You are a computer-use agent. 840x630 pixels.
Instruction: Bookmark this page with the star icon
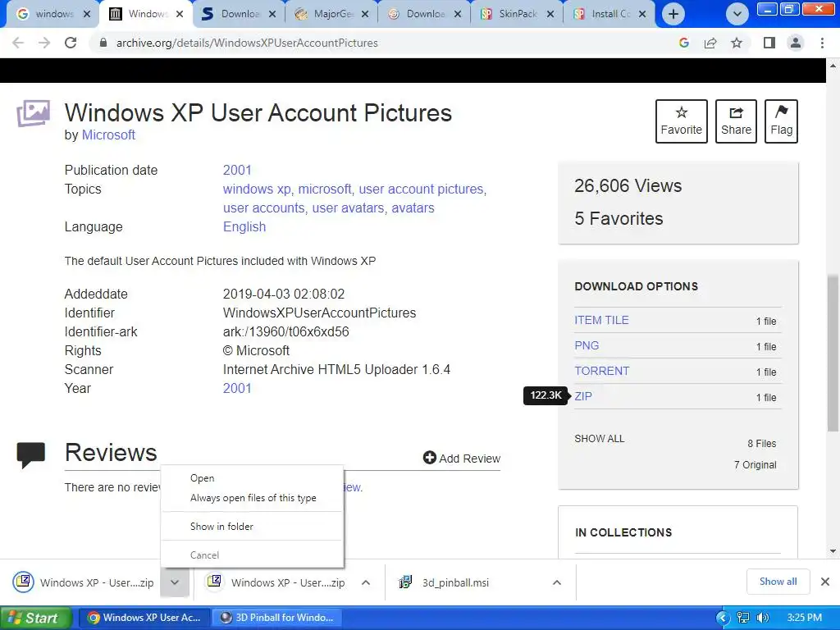737,43
